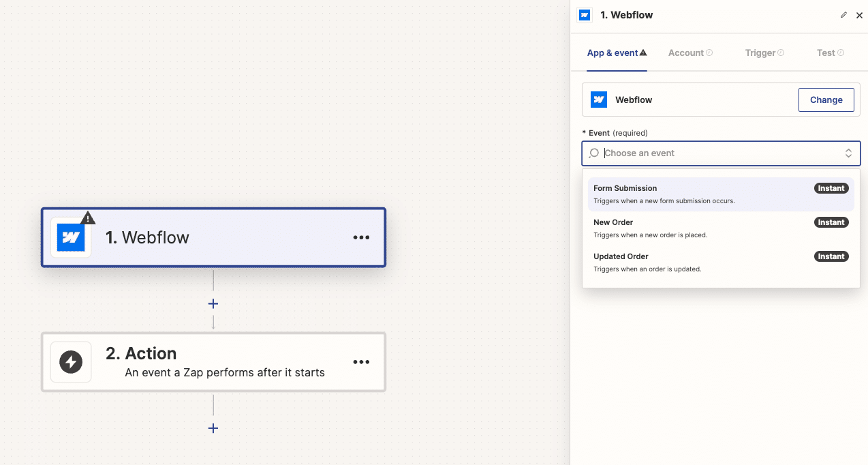The image size is (868, 465).
Task: Select the 1. Webflow step card
Action: [x=213, y=237]
